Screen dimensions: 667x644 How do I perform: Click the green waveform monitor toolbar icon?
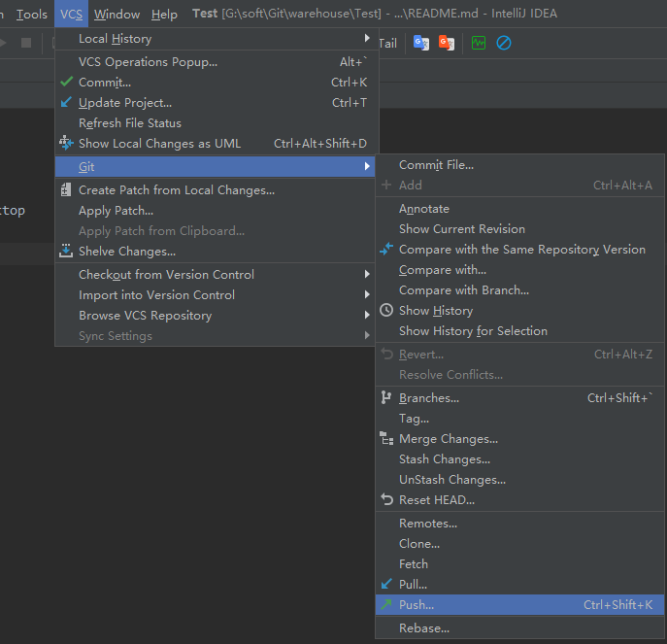pyautogui.click(x=479, y=43)
